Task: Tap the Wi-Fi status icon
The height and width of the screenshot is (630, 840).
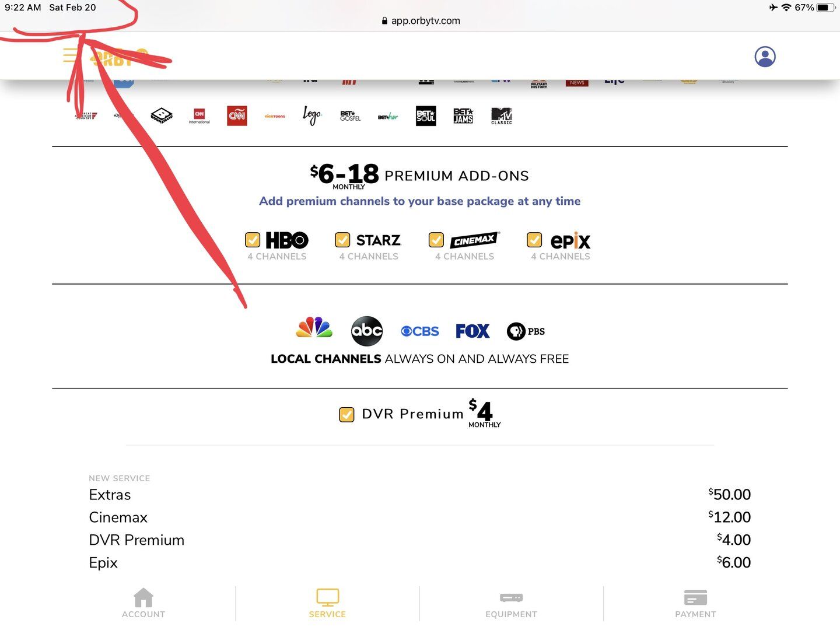Action: [x=786, y=8]
